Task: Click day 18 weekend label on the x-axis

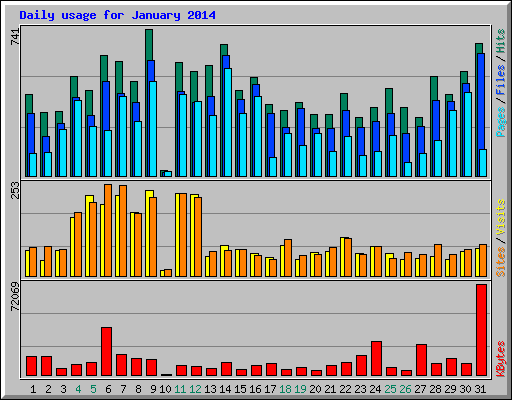Action: (285, 389)
